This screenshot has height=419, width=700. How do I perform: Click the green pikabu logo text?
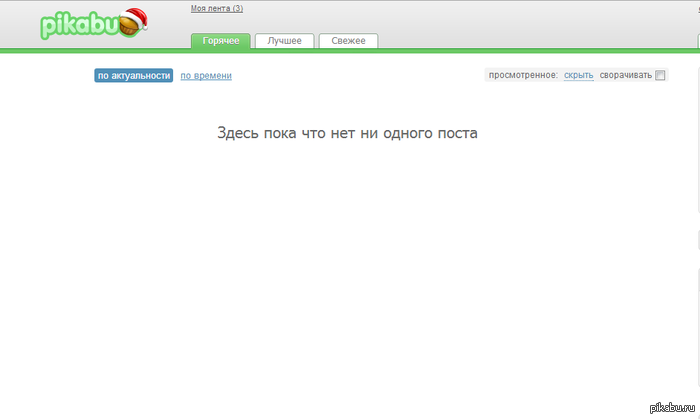[x=79, y=25]
